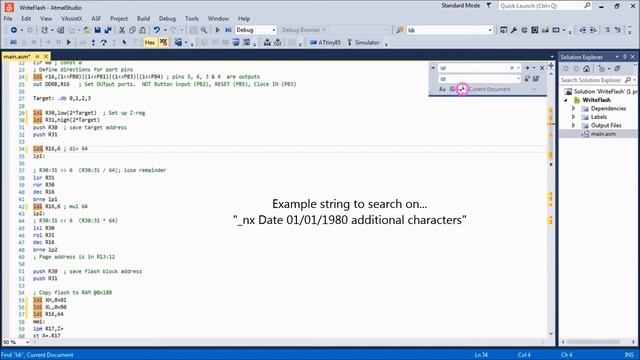Viewport: 640px width, 360px height.
Task: Click the Find Next arrow
Action: (x=527, y=68)
